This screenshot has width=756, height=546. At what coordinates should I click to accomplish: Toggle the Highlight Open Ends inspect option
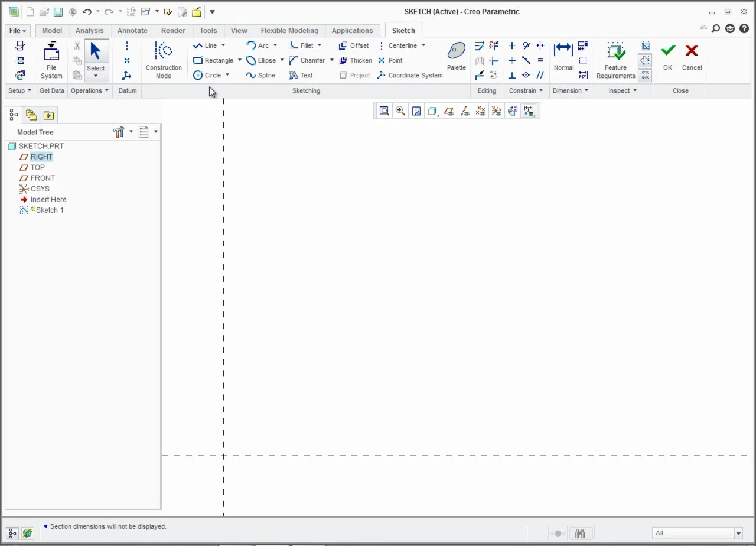645,61
